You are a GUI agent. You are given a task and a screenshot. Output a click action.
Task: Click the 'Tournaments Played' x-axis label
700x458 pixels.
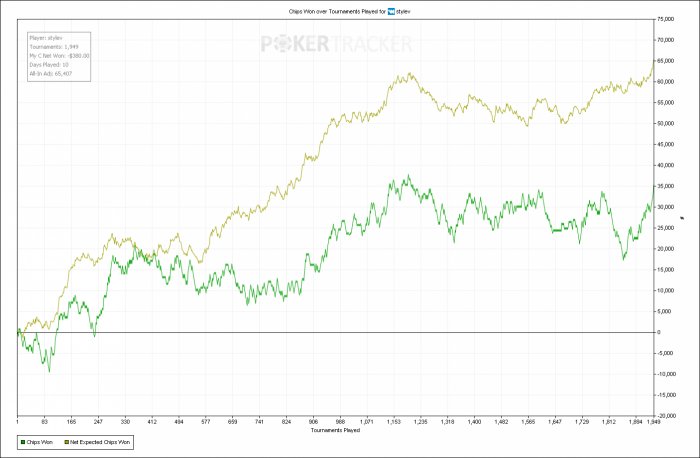pos(335,430)
